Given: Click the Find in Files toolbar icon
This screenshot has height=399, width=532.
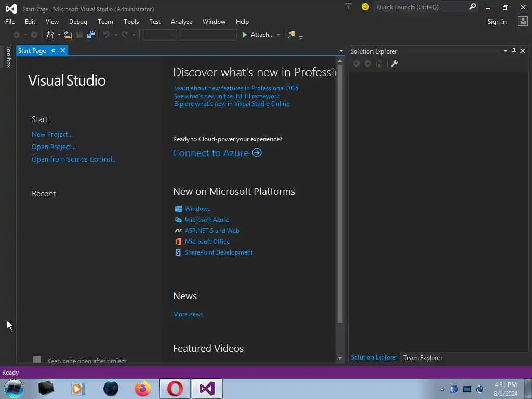Looking at the screenshot, I should (x=291, y=35).
